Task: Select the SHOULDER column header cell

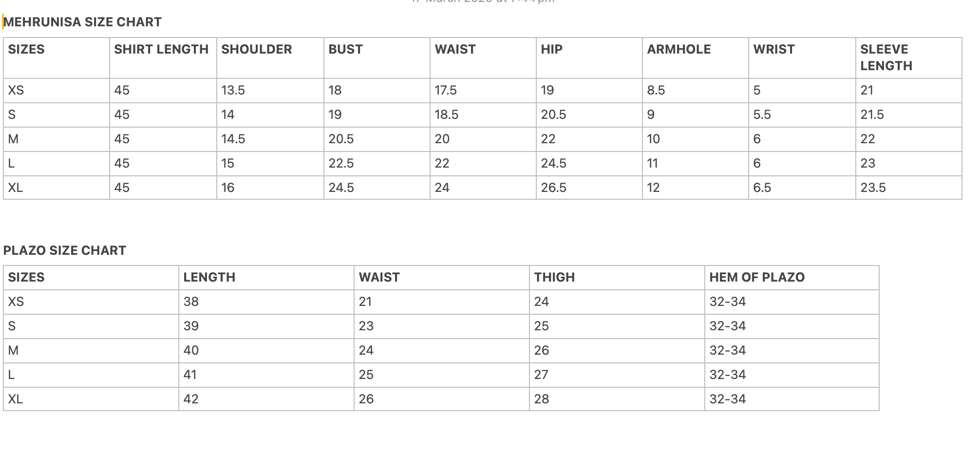Action: point(270,58)
